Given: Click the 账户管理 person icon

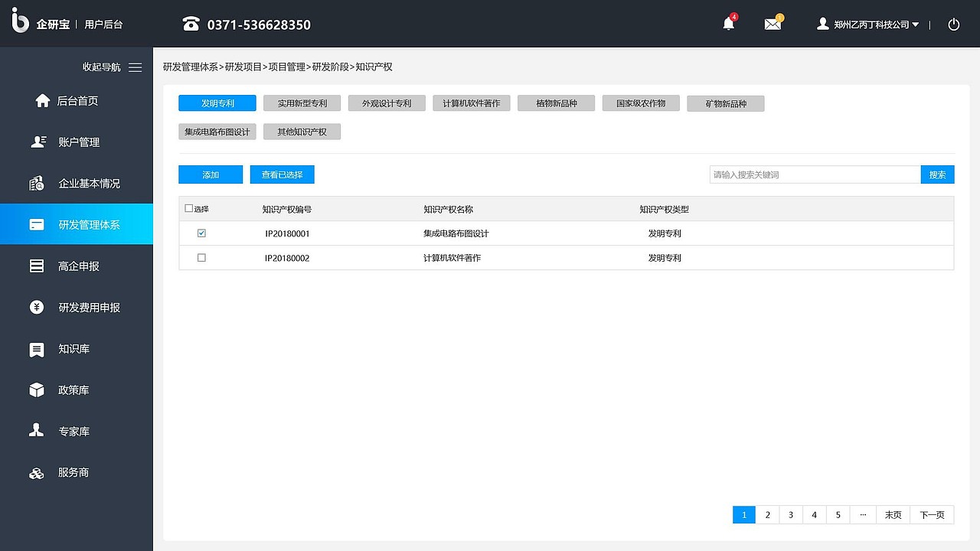Looking at the screenshot, I should tap(38, 142).
